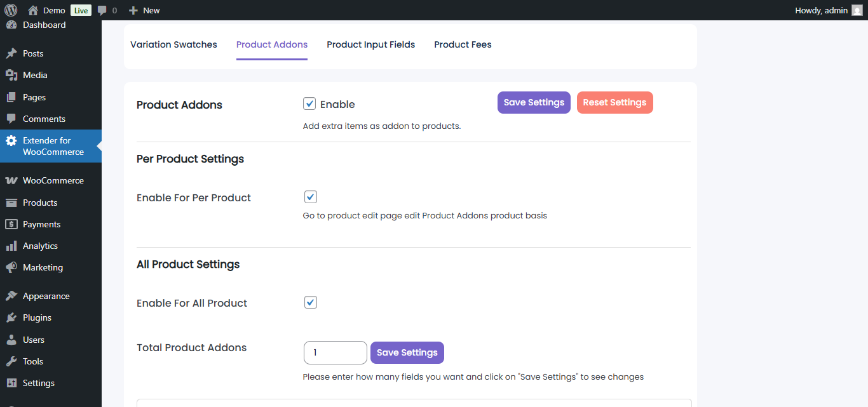Toggle the Enable For Per Product checkbox
The width and height of the screenshot is (868, 407).
tap(310, 197)
